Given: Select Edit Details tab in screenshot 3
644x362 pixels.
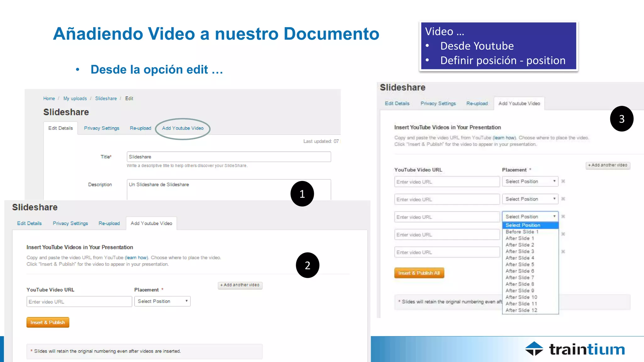Looking at the screenshot, I should tap(397, 103).
